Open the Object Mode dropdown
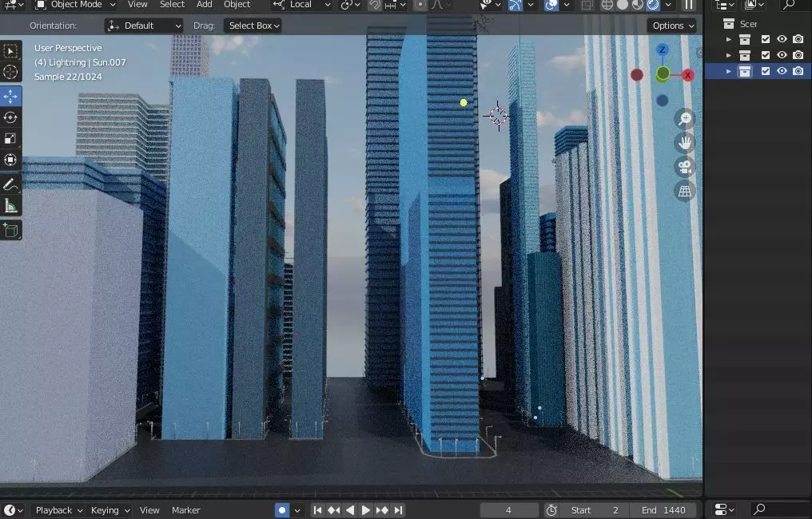 76,5
